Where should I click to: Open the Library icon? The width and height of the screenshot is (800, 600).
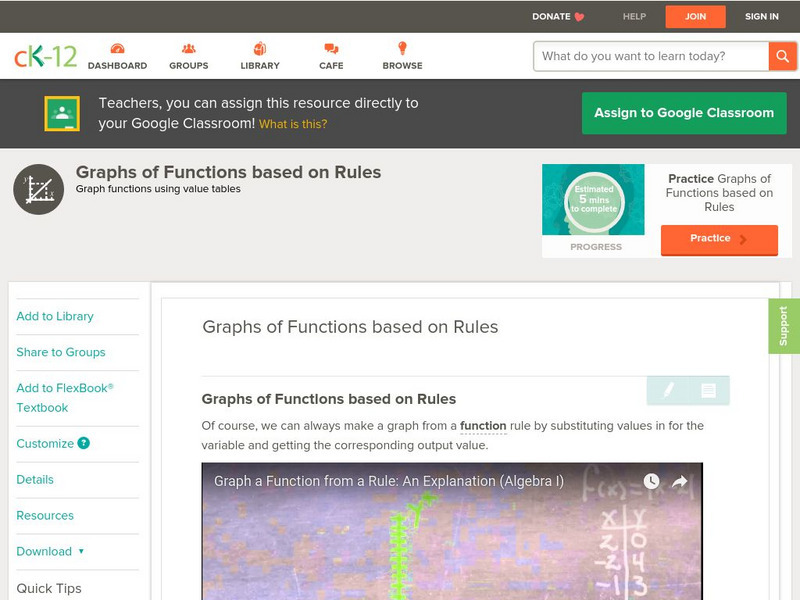(258, 47)
